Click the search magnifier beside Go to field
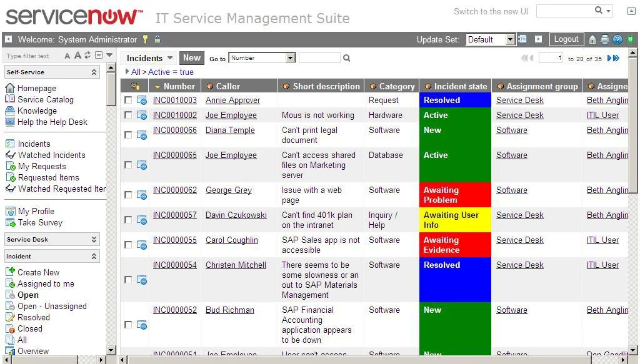This screenshot has height=364, width=640. click(x=346, y=58)
